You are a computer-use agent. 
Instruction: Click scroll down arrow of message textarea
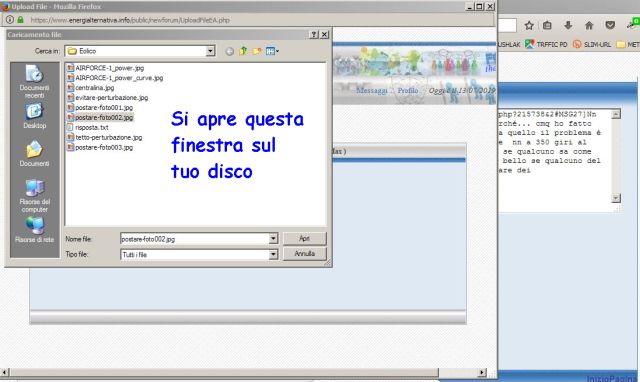tap(616, 198)
